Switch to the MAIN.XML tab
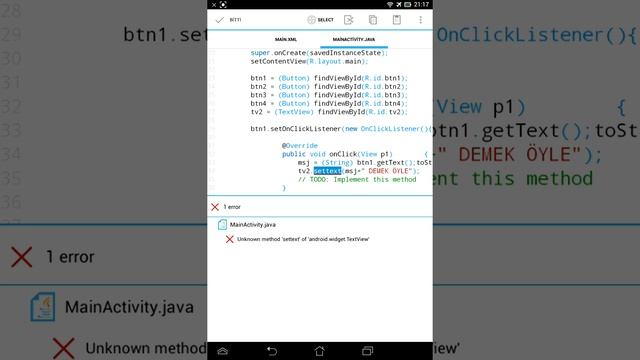The height and width of the screenshot is (360, 640). (x=286, y=39)
